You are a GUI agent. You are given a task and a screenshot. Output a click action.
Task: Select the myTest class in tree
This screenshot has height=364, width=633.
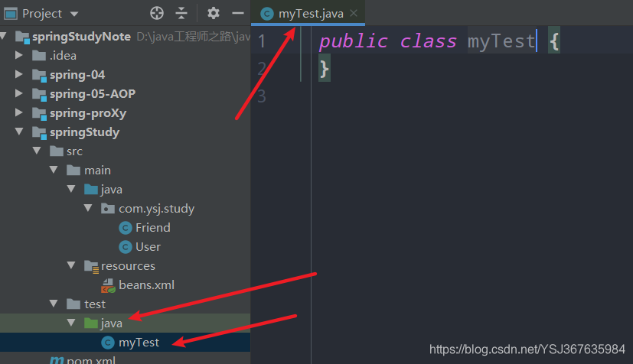click(139, 343)
